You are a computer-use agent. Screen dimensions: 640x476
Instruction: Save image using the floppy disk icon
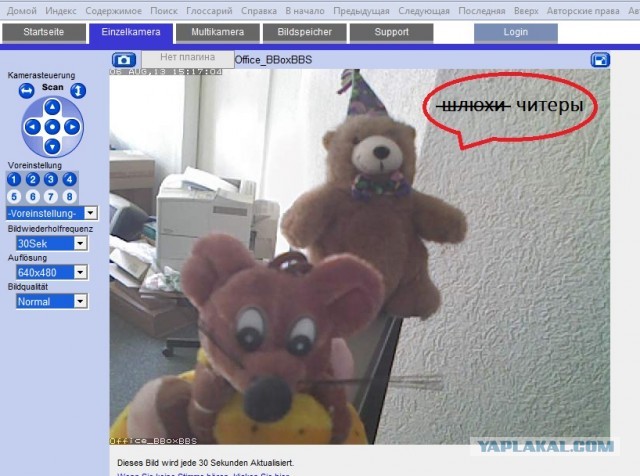[x=600, y=60]
